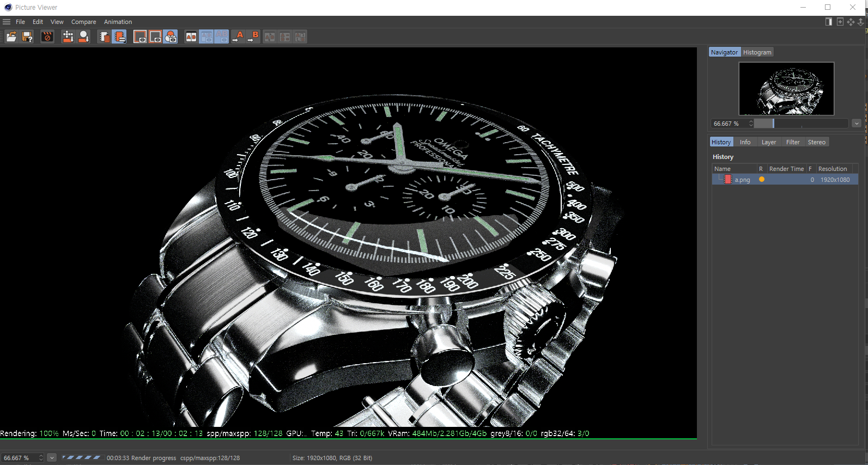This screenshot has height=465, width=868.
Task: Click the Clear history trash icon
Action: click(x=105, y=36)
